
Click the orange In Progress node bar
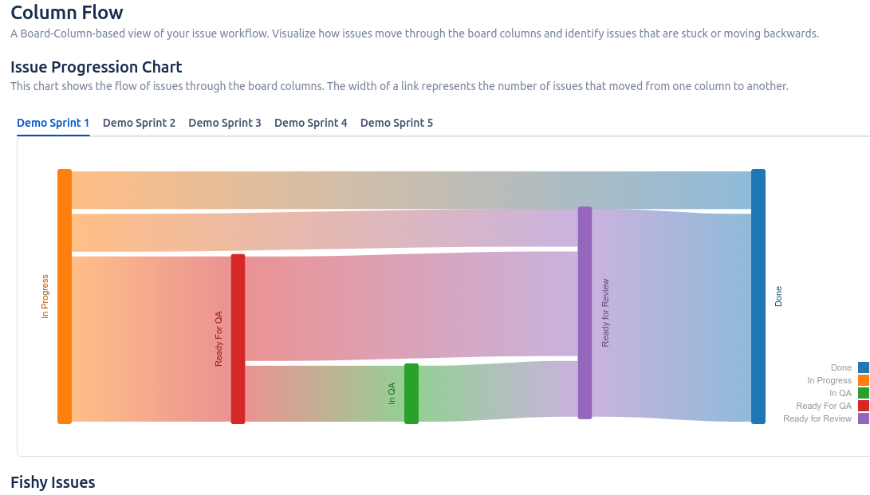point(65,296)
